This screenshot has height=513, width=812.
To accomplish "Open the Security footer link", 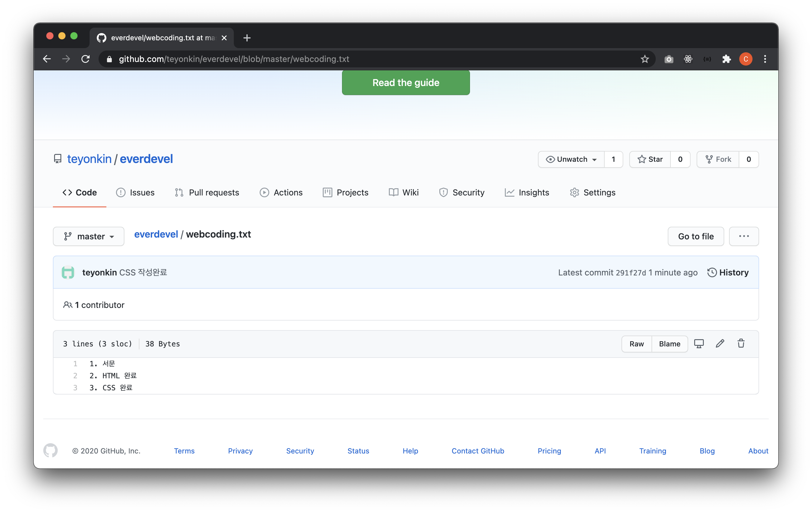I will (300, 451).
